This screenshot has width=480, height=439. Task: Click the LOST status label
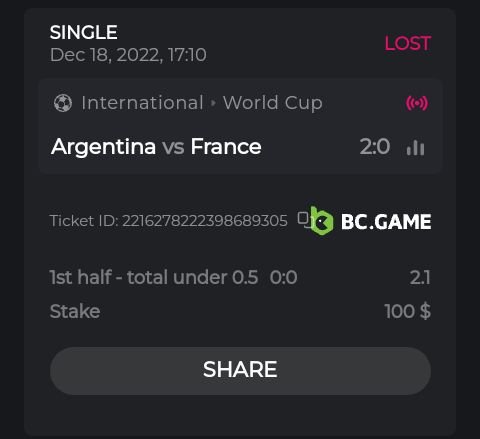(x=408, y=43)
